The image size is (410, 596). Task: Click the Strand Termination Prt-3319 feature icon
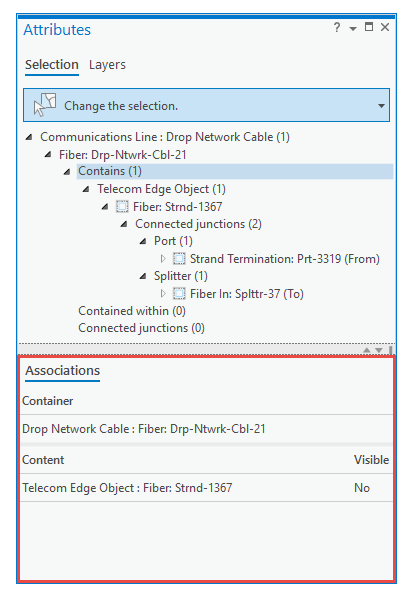(x=179, y=259)
